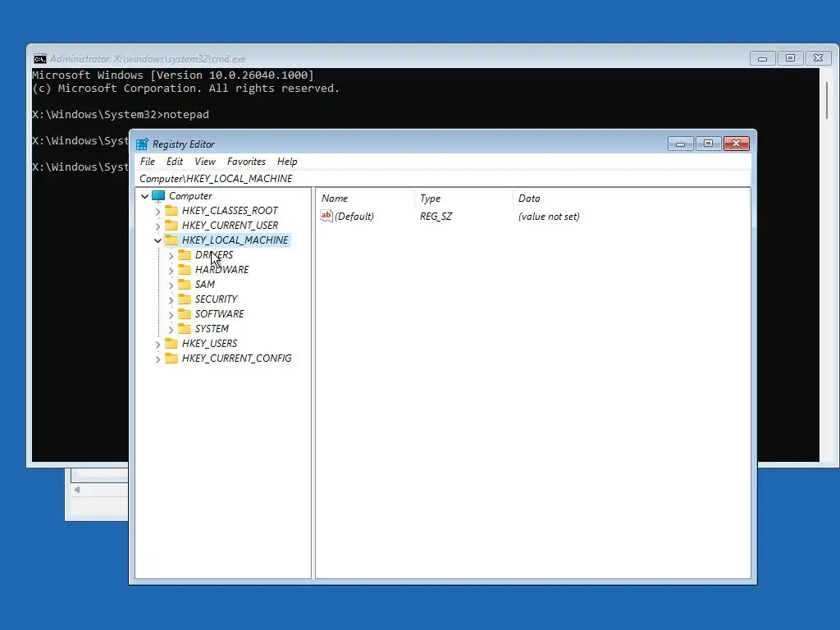Collapse the HKEY_LOCAL_MACHINE chevron
The height and width of the screenshot is (630, 840).
click(157, 240)
